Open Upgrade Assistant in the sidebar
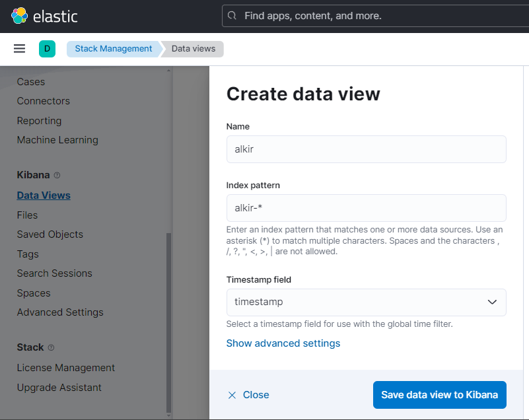 (59, 388)
